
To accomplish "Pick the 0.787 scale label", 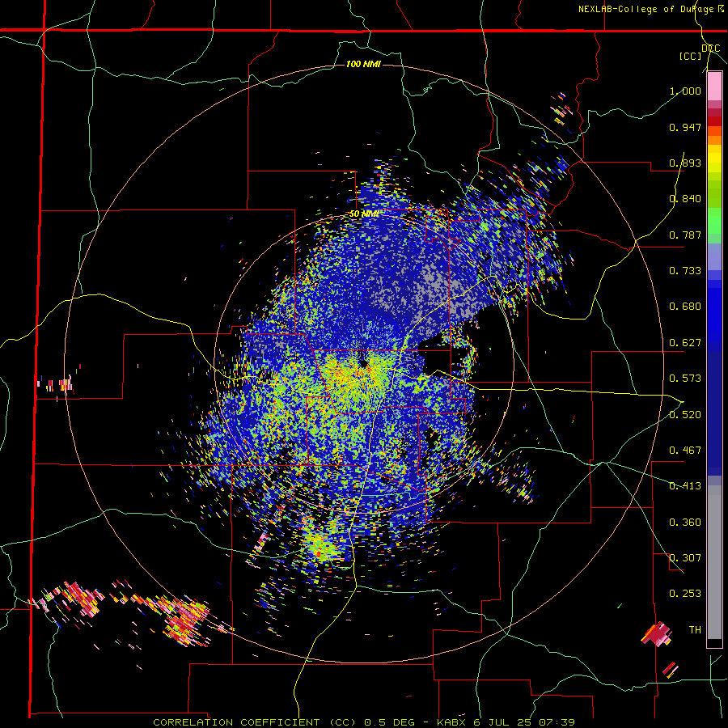I will 685,235.
